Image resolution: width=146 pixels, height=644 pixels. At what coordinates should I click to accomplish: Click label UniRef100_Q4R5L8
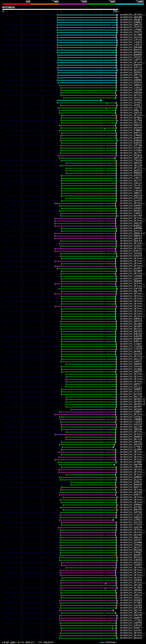click(131, 319)
